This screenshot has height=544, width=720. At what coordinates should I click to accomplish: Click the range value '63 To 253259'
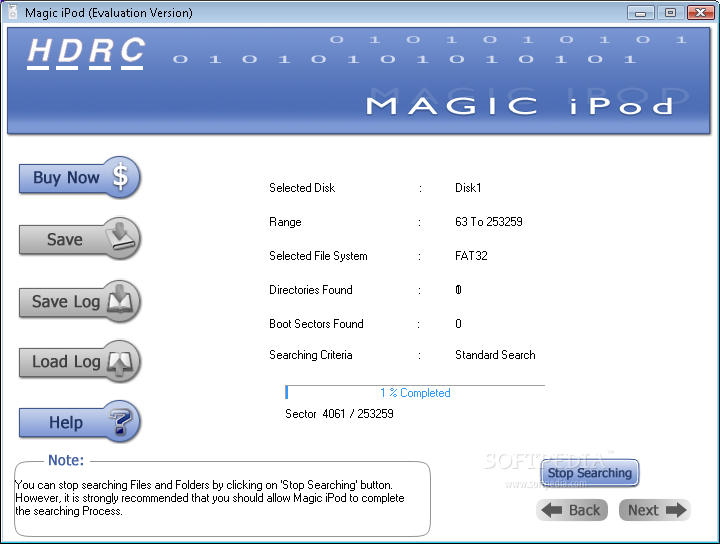[x=489, y=222]
